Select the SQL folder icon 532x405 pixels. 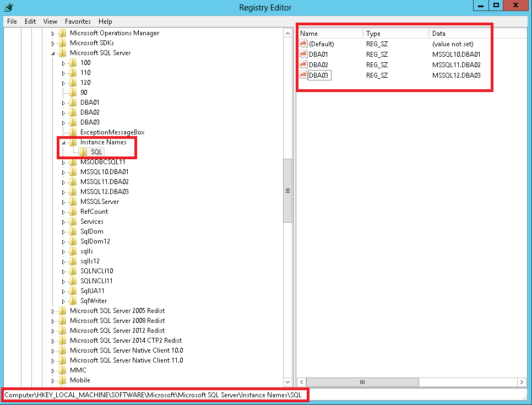(x=84, y=152)
